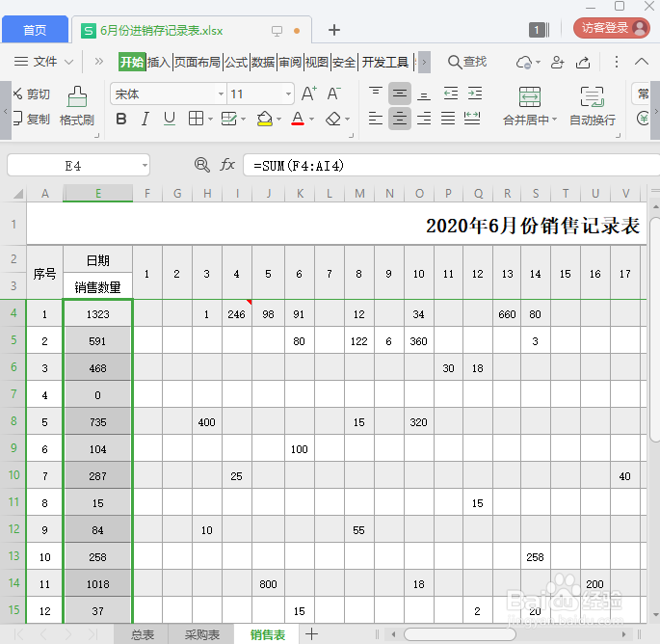The width and height of the screenshot is (660, 644).
Task: Switch to the 采购表 sheet
Action: tap(202, 634)
